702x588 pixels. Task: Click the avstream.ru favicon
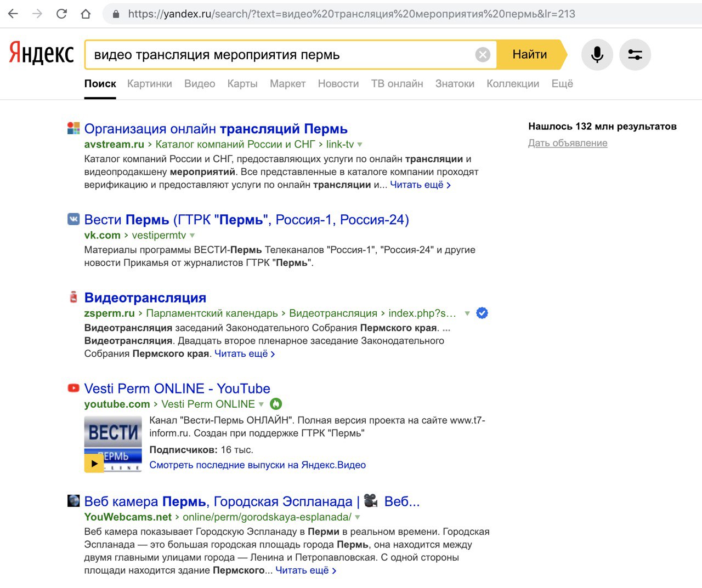coord(73,128)
